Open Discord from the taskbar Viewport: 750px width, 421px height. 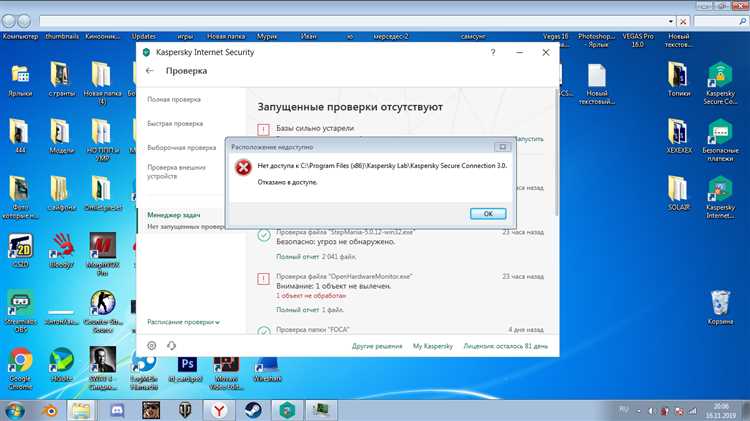coord(117,410)
